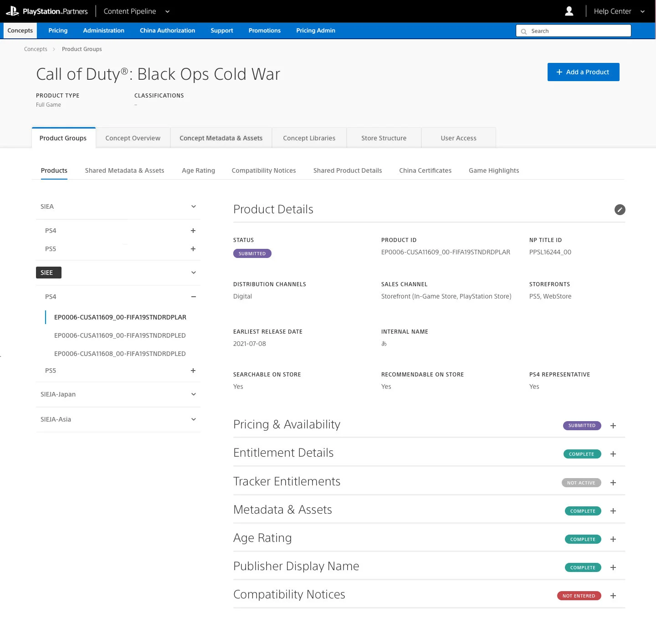Select product EP0006-CUSA11608_00-FIFA19STNDRDPLED
Screen dimensions: 656x644
point(120,354)
